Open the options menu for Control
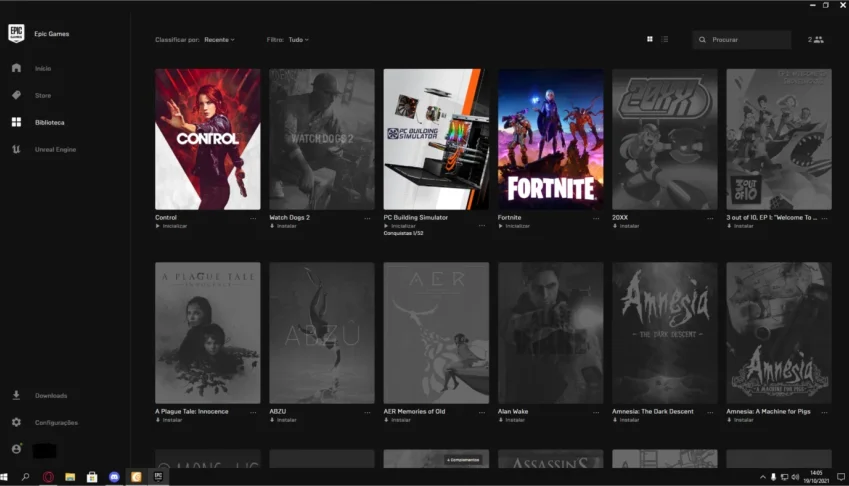Image resolution: width=849 pixels, height=486 pixels. tap(253, 218)
